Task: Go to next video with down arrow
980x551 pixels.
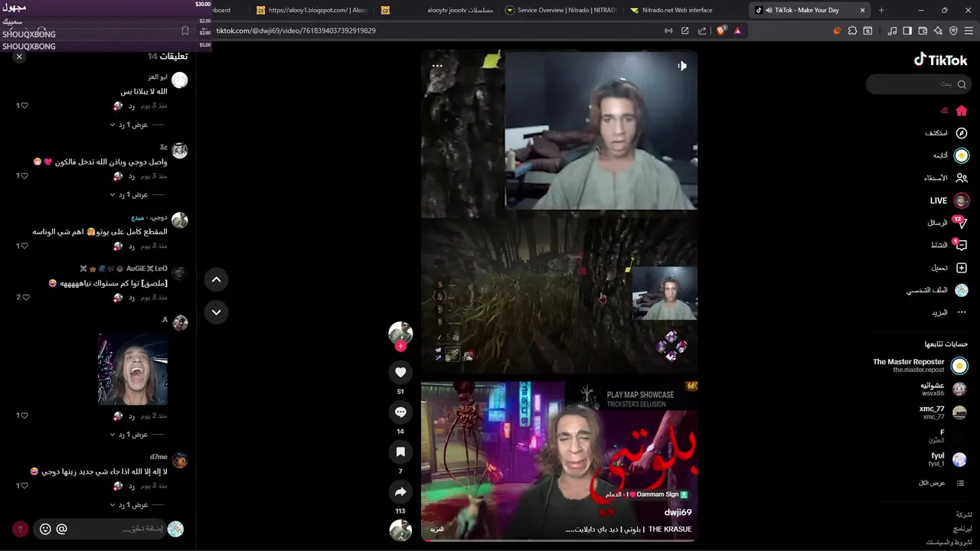Action: tap(216, 312)
